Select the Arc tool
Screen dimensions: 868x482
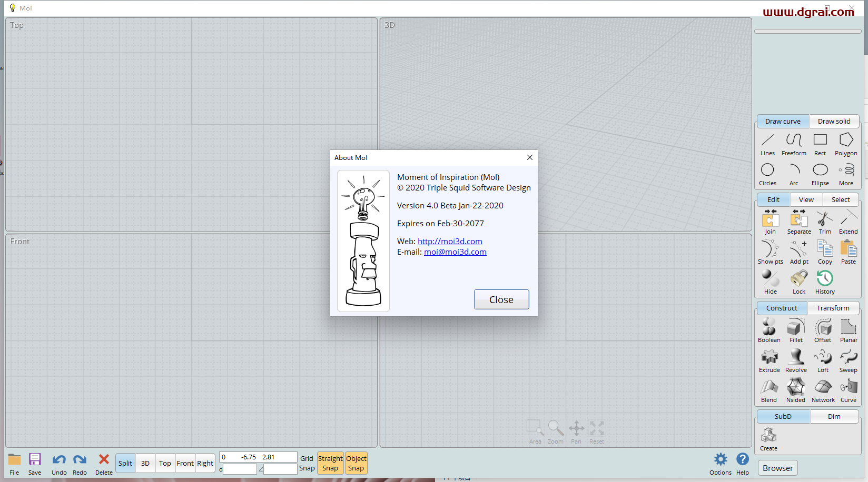(x=794, y=174)
